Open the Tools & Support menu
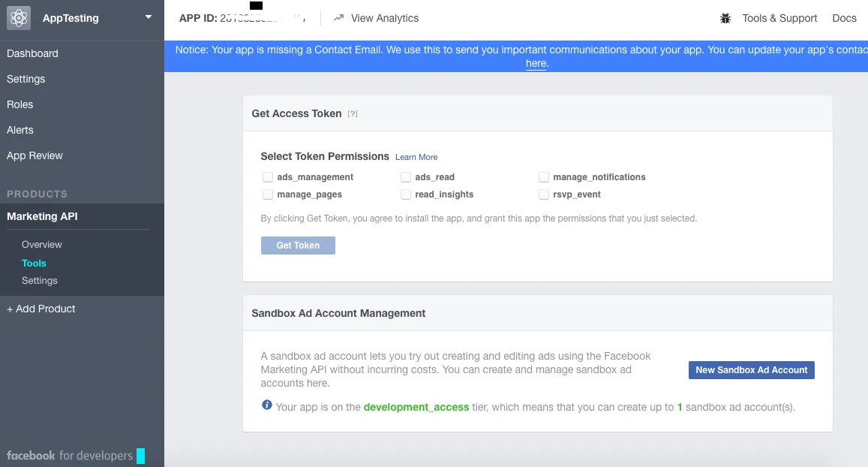Image resolution: width=868 pixels, height=467 pixels. point(779,18)
